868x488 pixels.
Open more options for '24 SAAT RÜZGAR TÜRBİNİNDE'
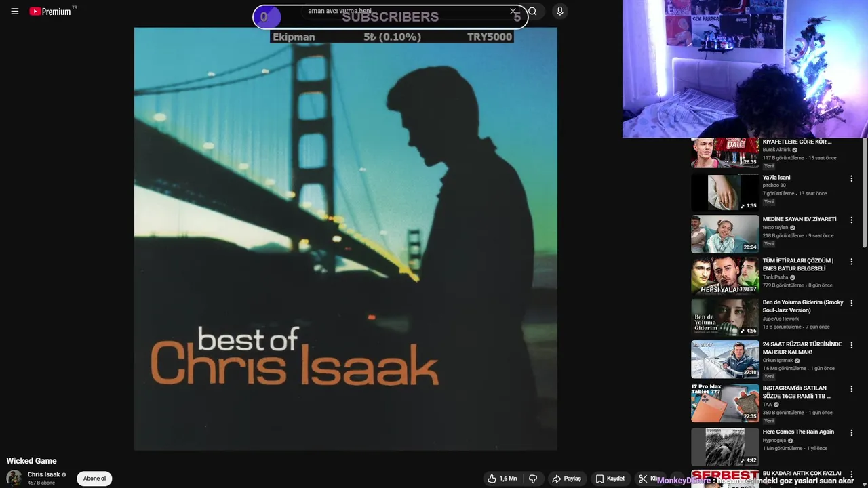(x=852, y=345)
